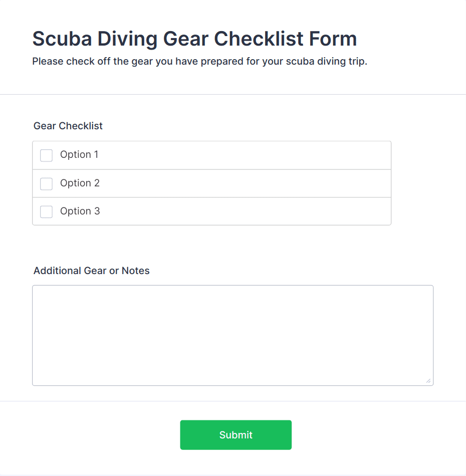Check the Option 2 checkbox

[x=46, y=183]
